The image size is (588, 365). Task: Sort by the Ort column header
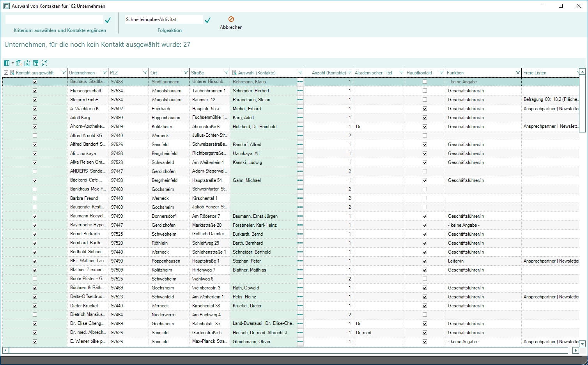(x=154, y=73)
